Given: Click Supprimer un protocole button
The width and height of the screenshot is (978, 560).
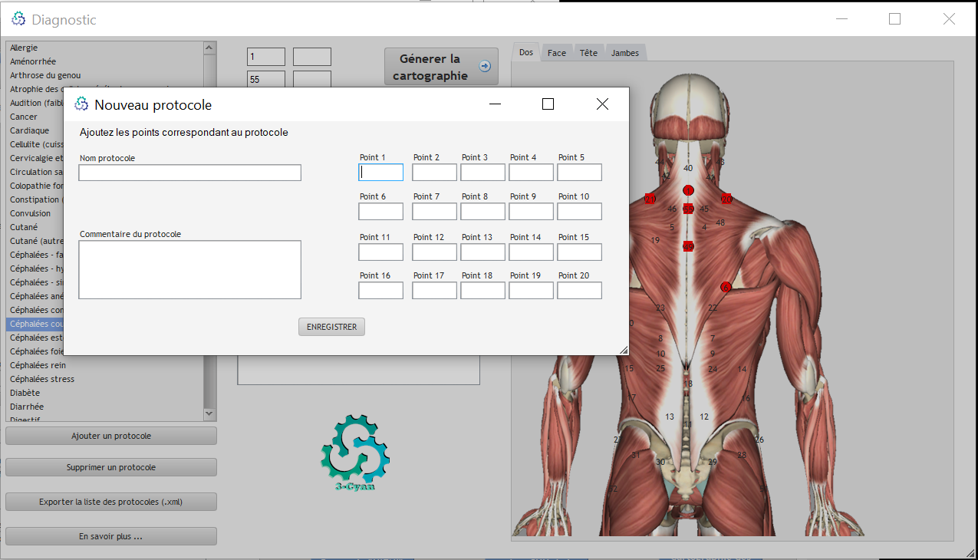Looking at the screenshot, I should (x=111, y=467).
